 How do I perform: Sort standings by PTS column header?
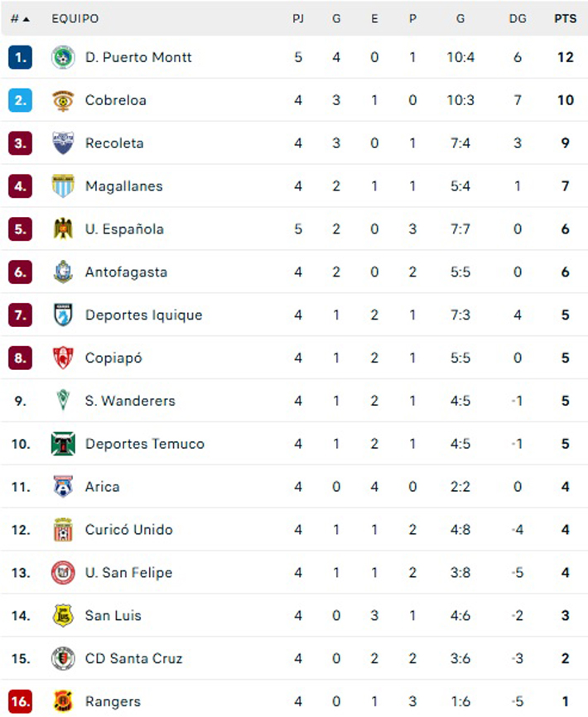[x=566, y=18]
